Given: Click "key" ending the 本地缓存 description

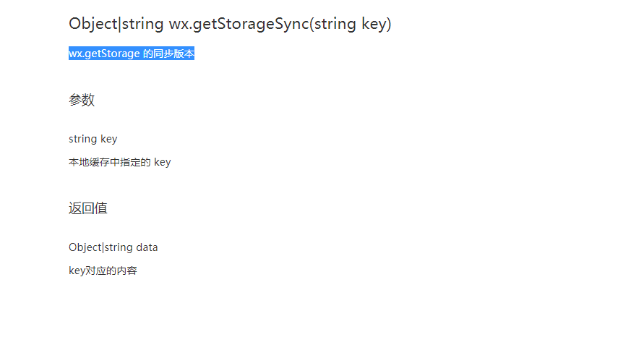Looking at the screenshot, I should point(162,163).
